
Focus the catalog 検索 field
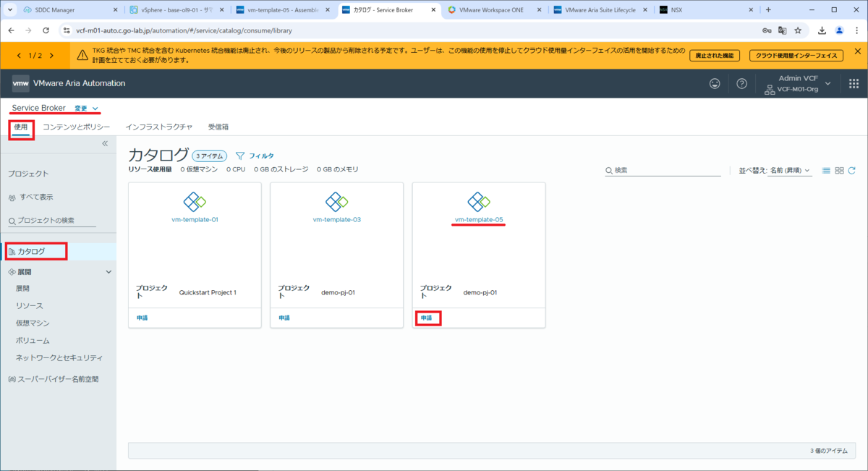(663, 170)
